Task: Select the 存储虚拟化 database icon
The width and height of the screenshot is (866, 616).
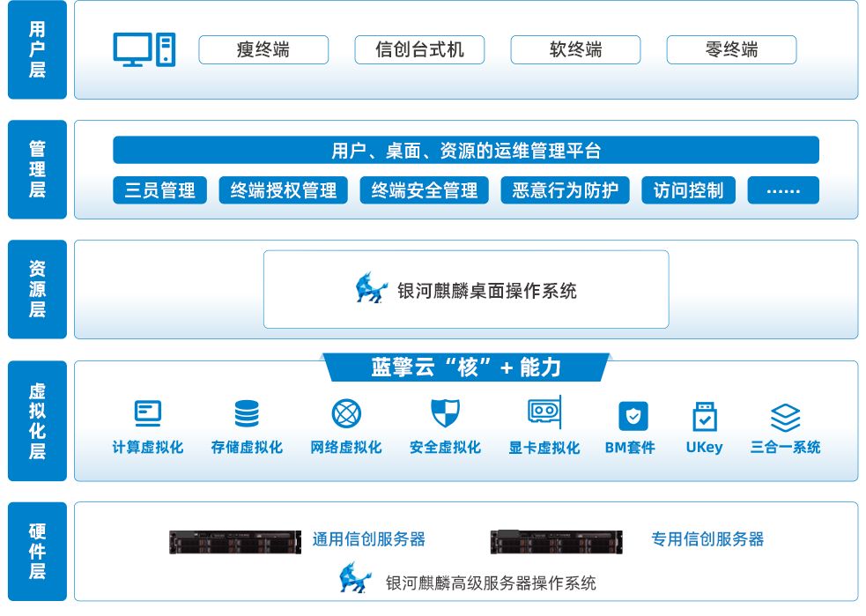Action: tap(247, 413)
